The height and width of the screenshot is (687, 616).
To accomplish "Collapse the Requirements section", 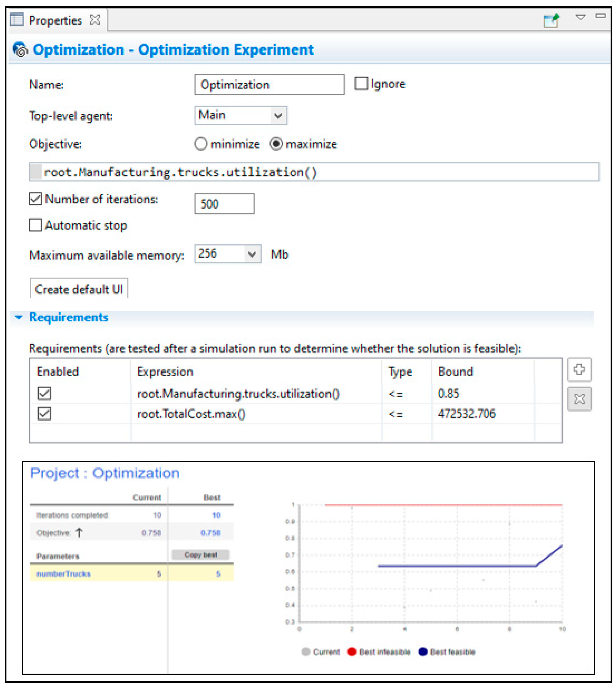I will coord(19,318).
